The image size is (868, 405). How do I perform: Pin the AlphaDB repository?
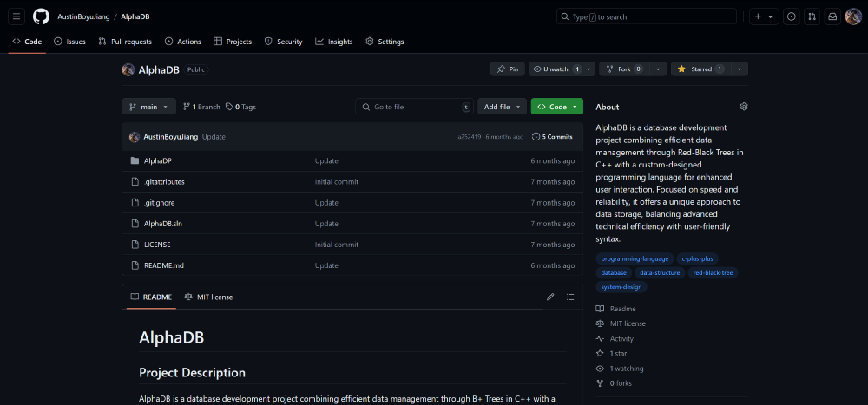[508, 69]
